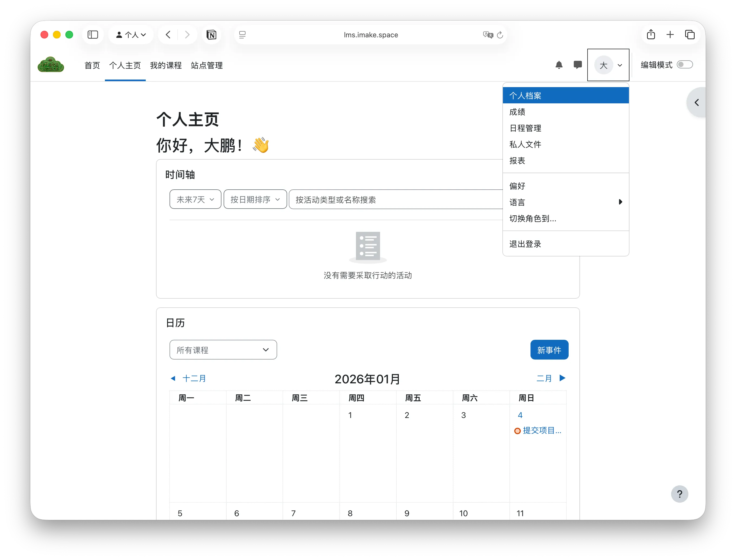This screenshot has height=560, width=736.
Task: Click the activity search field
Action: point(383,200)
